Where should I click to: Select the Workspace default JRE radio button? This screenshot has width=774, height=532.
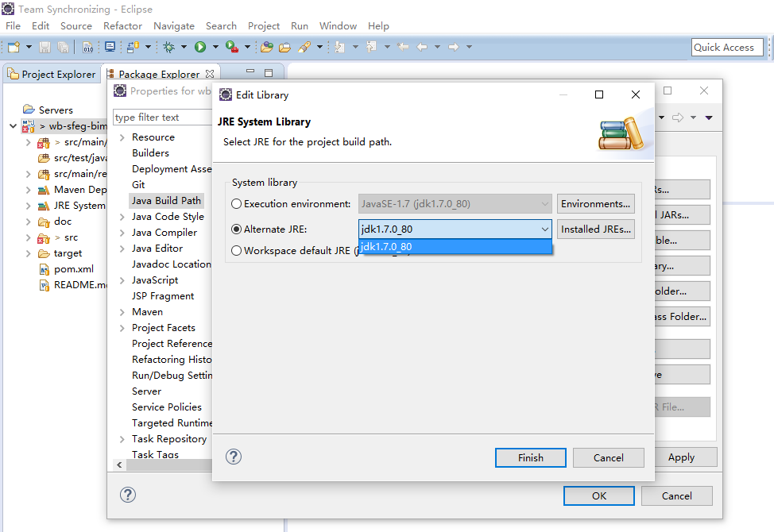(x=237, y=250)
